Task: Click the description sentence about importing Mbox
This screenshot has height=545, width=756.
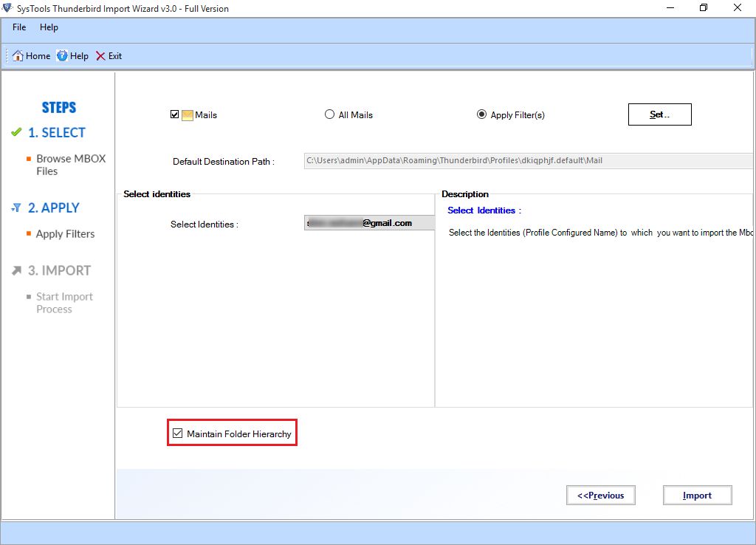Action: [x=600, y=233]
